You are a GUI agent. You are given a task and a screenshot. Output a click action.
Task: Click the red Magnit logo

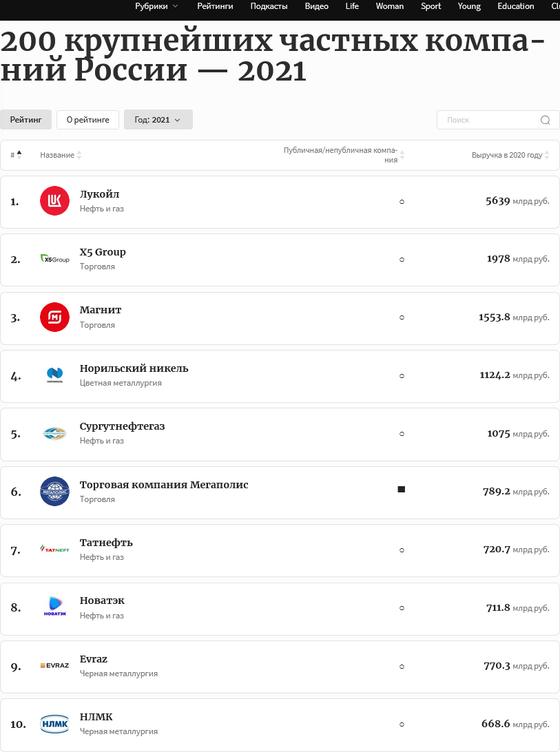pos(54,317)
